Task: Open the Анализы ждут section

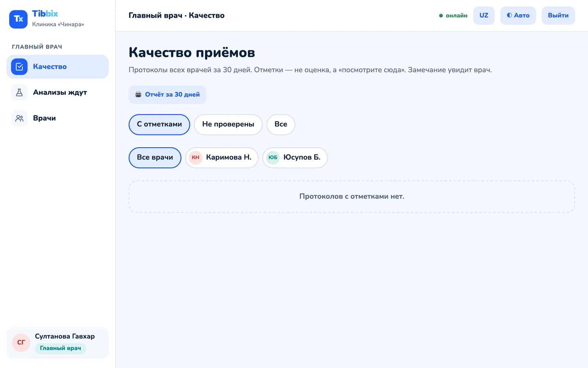Action: (x=58, y=92)
